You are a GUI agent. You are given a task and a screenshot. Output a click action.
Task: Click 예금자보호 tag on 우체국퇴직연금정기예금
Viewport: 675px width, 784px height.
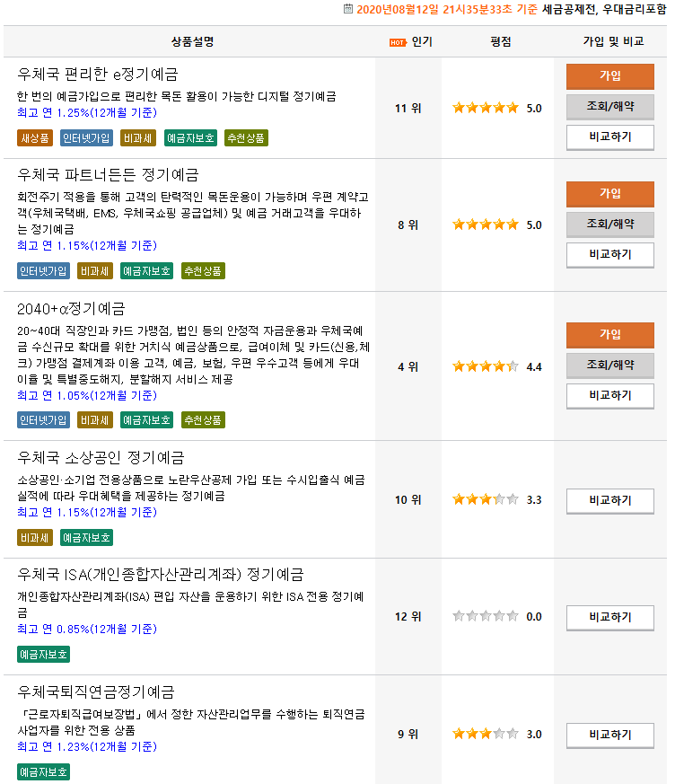point(43,772)
